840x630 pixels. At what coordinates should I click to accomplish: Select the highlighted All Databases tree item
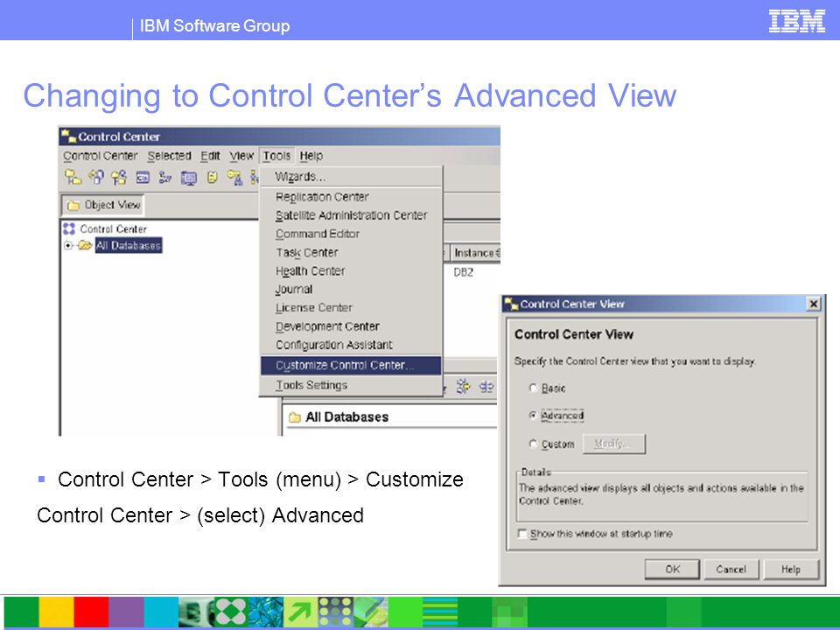tap(129, 245)
